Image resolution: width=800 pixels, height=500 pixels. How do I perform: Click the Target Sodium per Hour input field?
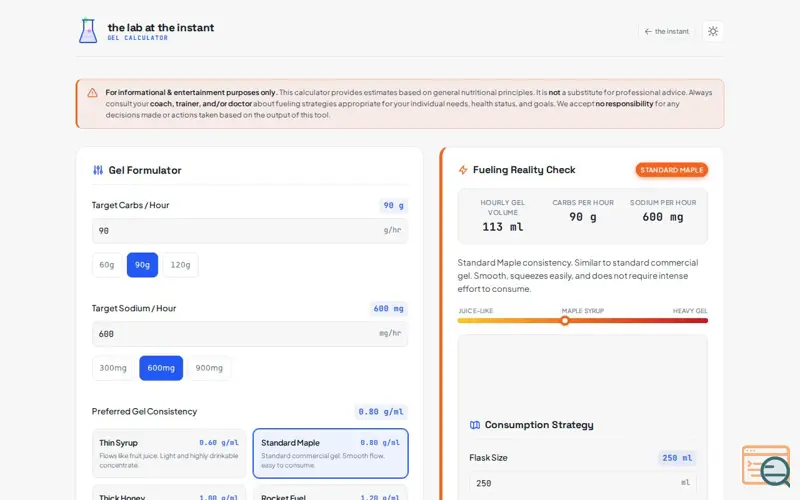(250, 334)
